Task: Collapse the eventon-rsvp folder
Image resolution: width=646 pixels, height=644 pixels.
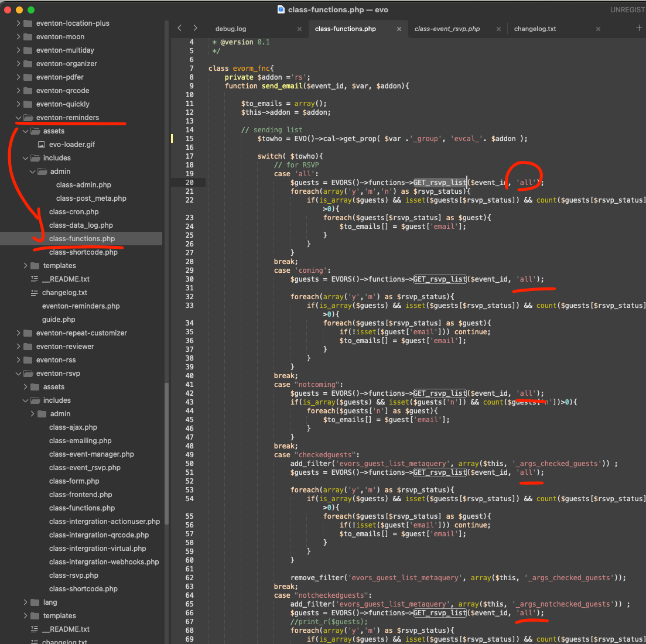Action: 18,374
